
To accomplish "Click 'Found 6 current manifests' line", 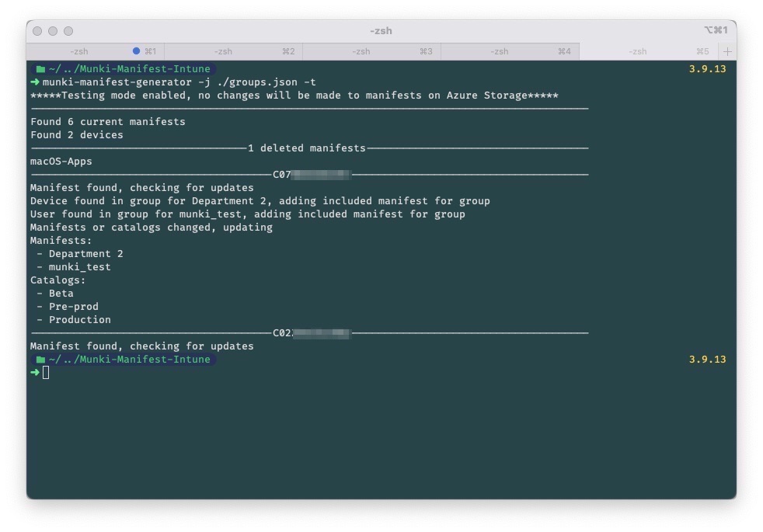I will pos(108,122).
